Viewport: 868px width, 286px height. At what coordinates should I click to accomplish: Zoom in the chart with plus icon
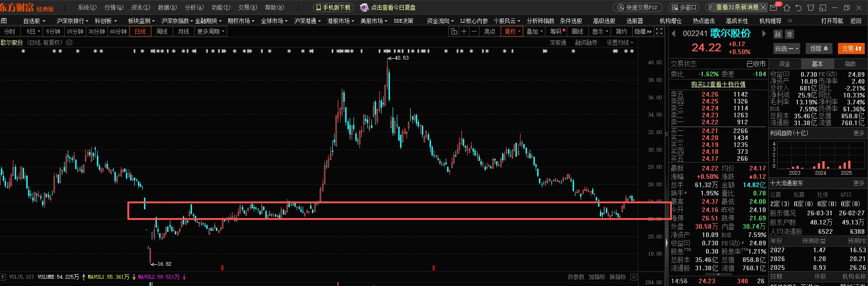(464, 31)
